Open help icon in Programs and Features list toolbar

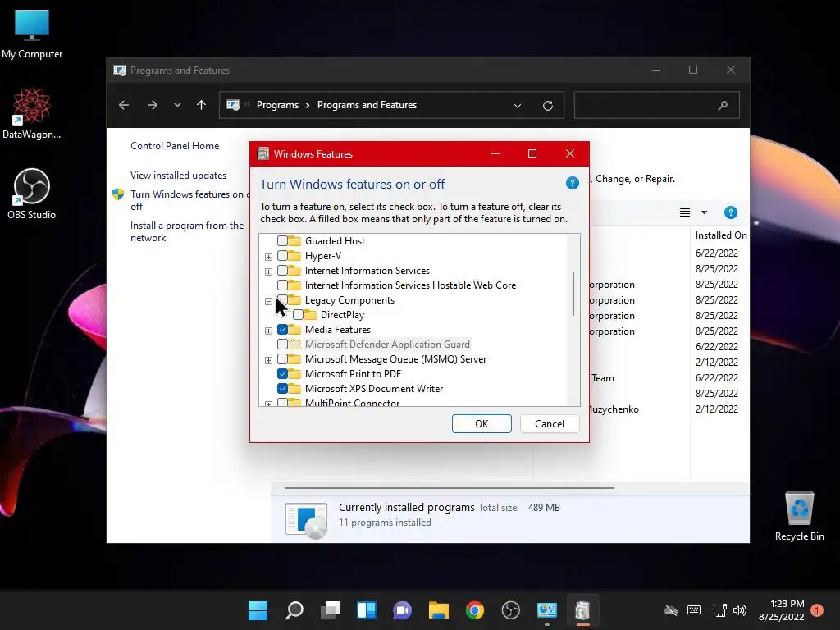(731, 212)
